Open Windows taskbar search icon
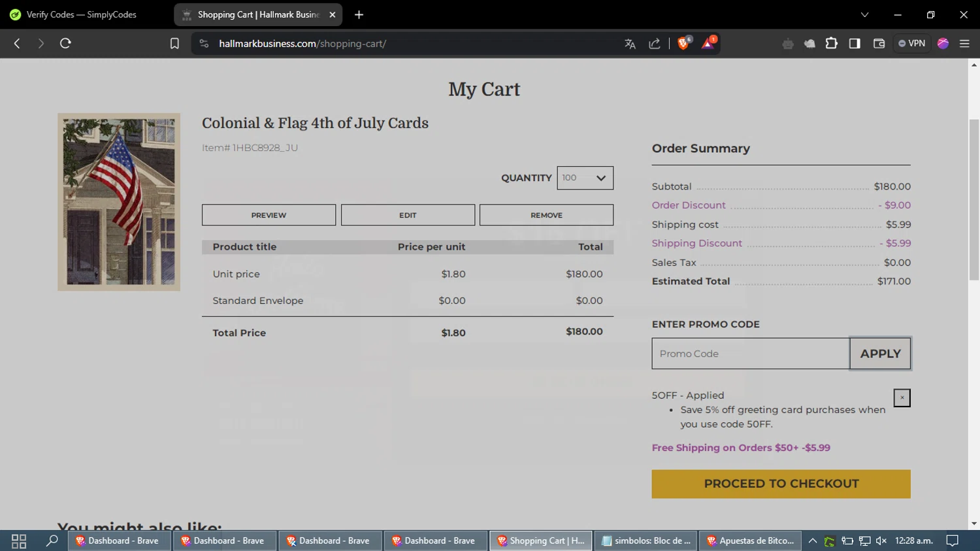This screenshot has width=980, height=551. (x=52, y=541)
